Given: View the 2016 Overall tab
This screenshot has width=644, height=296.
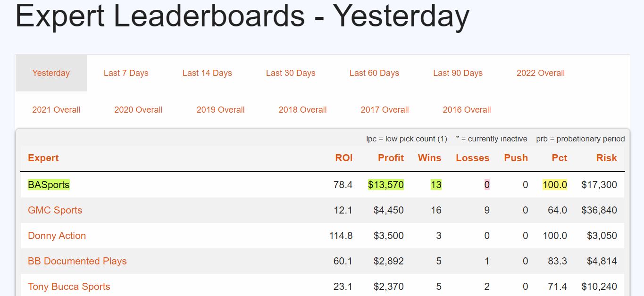Looking at the screenshot, I should 467,110.
